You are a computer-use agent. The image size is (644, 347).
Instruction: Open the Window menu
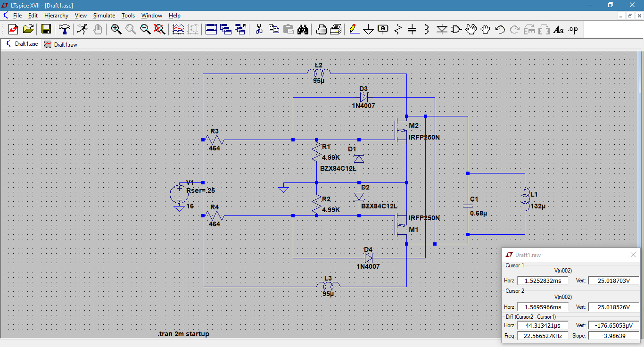[152, 16]
